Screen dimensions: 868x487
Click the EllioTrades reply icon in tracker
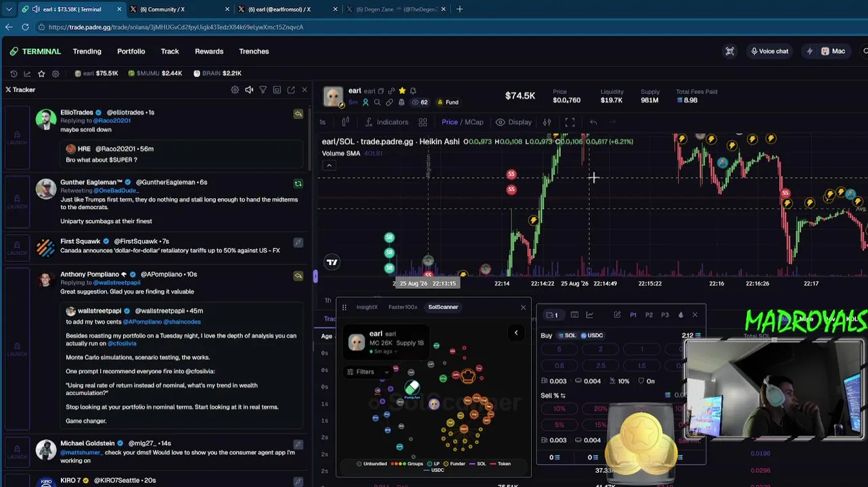298,114
